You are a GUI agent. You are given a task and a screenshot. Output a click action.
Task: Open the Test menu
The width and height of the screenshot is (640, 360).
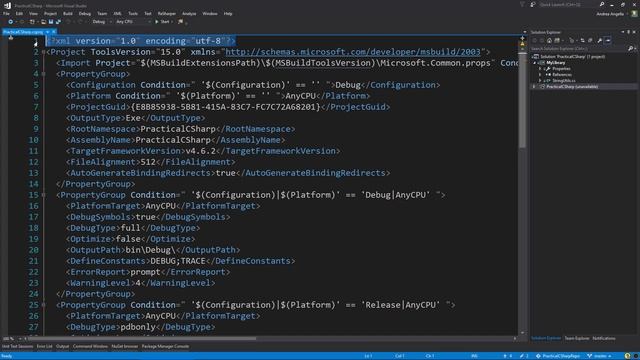148,13
